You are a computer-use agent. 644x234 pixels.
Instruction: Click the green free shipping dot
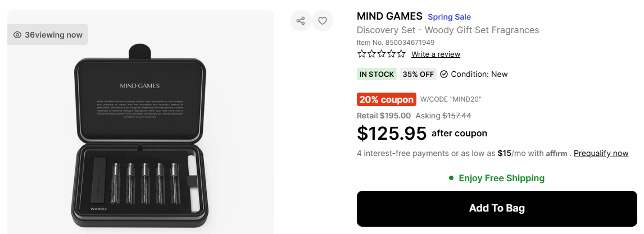pos(451,178)
